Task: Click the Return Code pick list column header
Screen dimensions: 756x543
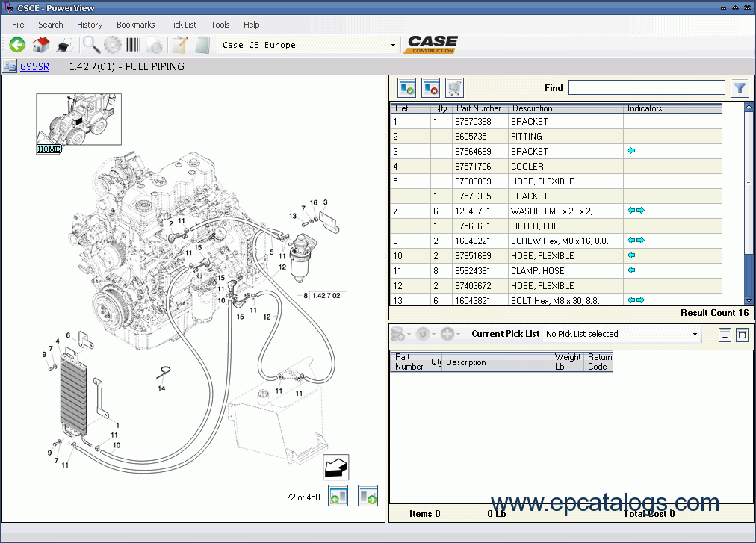Action: coord(599,362)
